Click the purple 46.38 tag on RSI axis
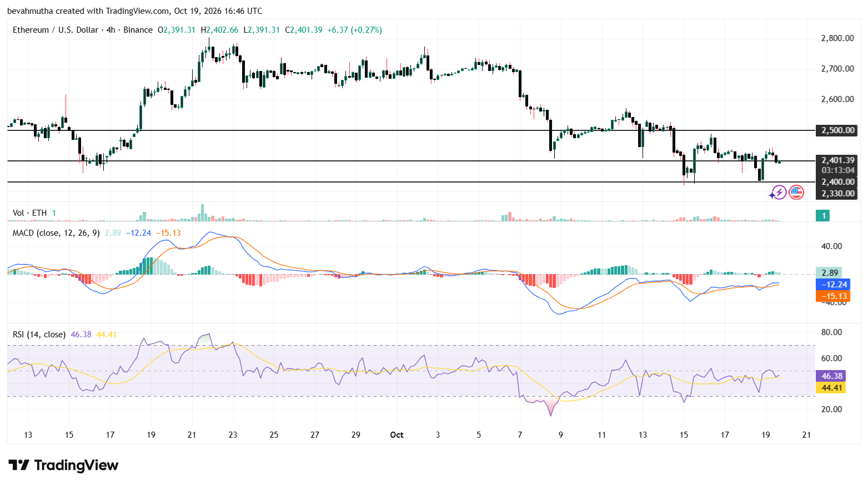The height and width of the screenshot is (486, 868). point(831,376)
